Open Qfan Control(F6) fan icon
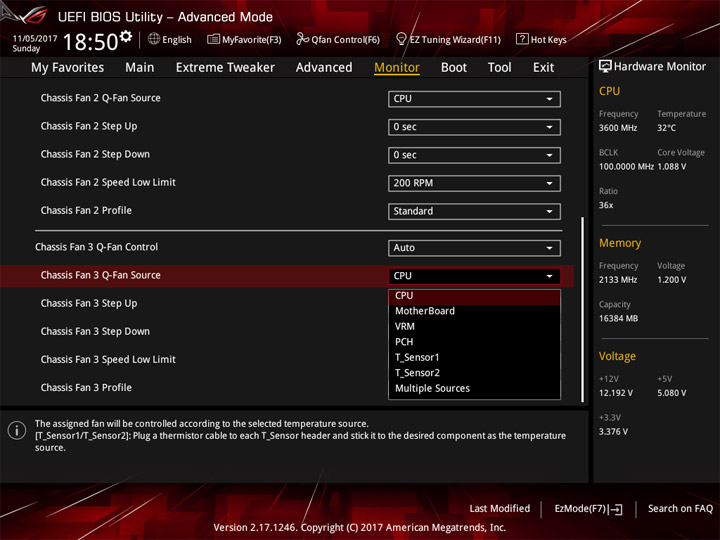 pyautogui.click(x=302, y=39)
